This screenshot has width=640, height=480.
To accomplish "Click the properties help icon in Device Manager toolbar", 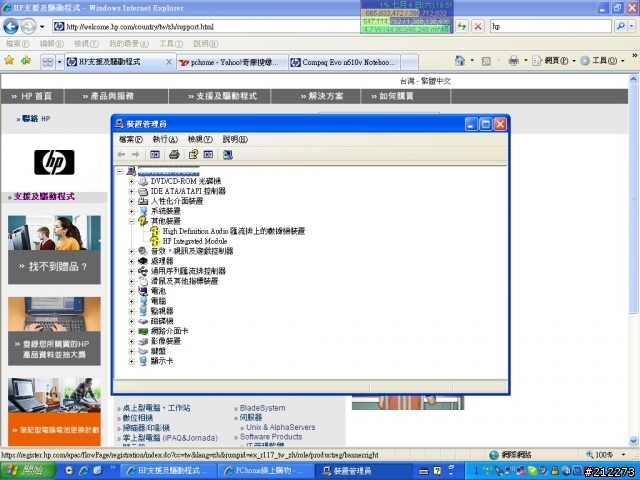I will pyautogui.click(x=193, y=154).
